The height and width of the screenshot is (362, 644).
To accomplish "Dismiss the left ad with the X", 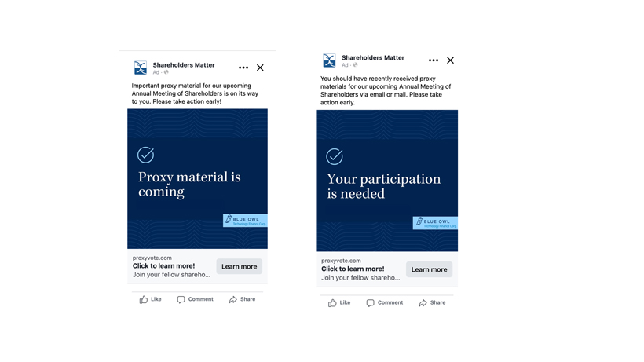I will coord(260,68).
